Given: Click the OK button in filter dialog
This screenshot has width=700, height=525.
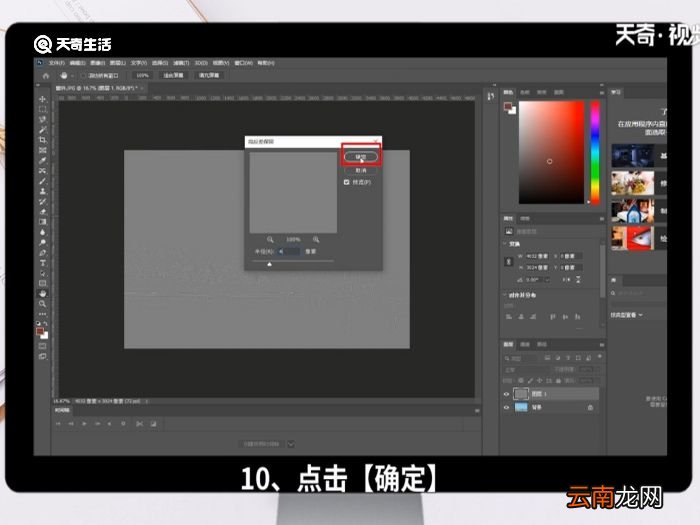Looking at the screenshot, I should 361,157.
